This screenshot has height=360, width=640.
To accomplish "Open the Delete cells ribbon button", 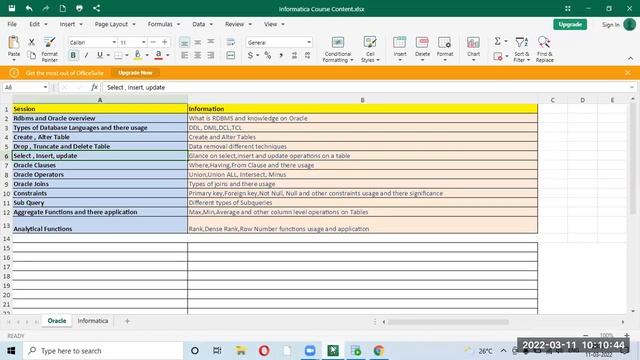I will coord(422,49).
